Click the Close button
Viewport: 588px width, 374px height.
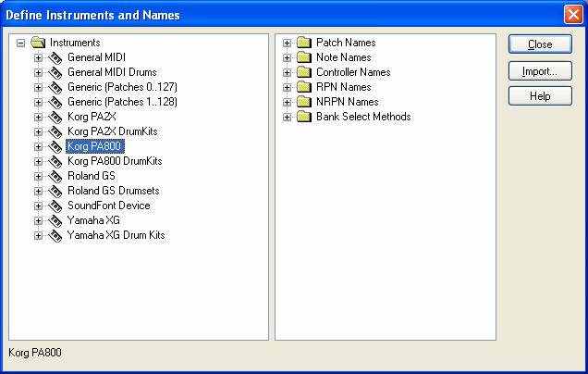click(540, 44)
